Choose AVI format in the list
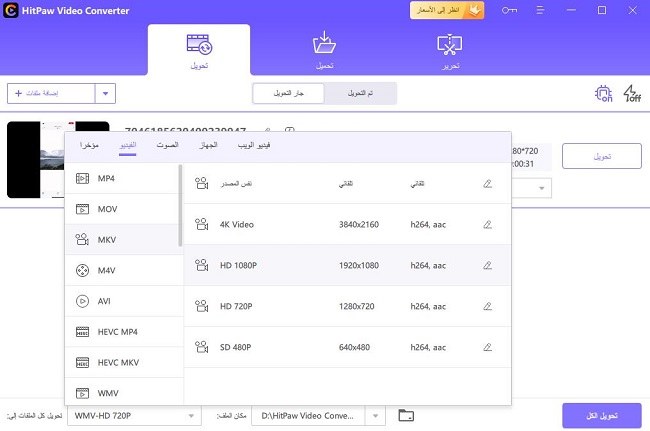This screenshot has height=431, width=650. (x=123, y=301)
